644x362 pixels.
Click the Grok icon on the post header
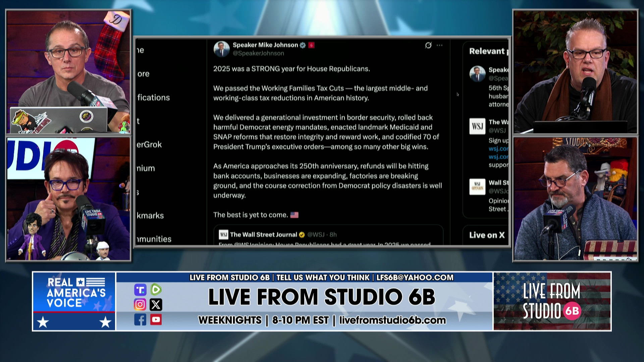point(428,45)
